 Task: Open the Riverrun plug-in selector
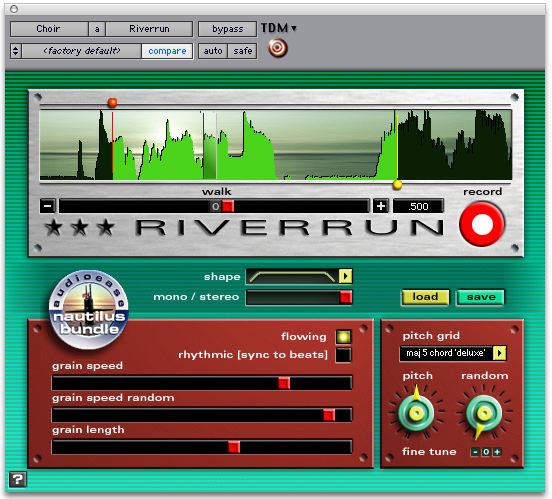(x=149, y=29)
